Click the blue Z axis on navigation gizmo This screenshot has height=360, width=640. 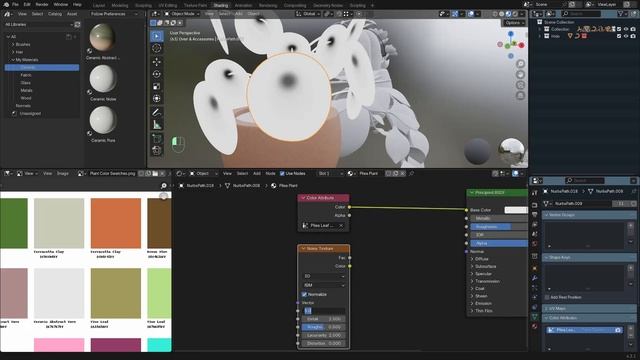point(511,34)
